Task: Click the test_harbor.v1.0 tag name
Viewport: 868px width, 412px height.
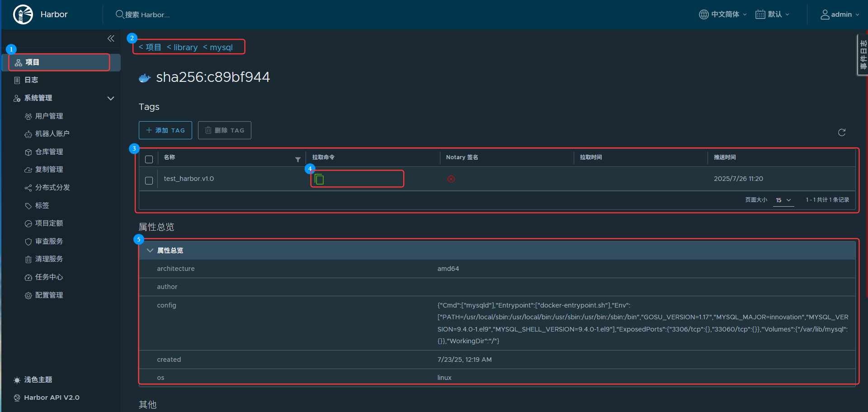Action: pyautogui.click(x=189, y=179)
